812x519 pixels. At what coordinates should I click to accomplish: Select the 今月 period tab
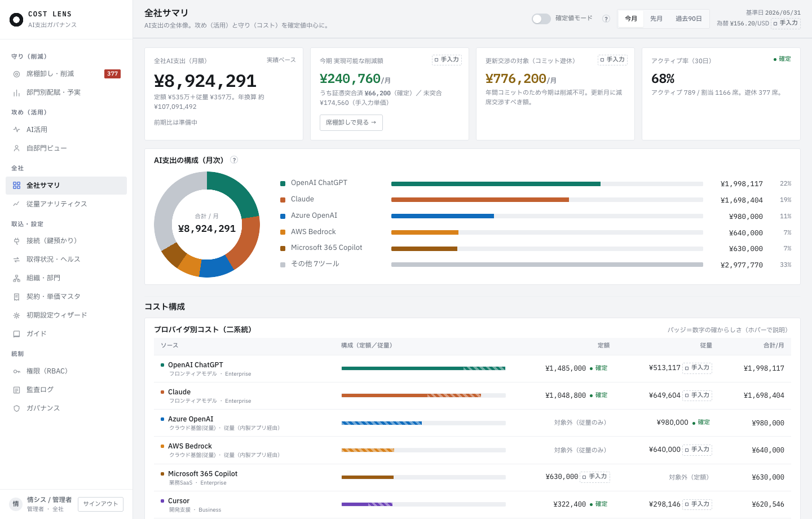[x=631, y=19]
